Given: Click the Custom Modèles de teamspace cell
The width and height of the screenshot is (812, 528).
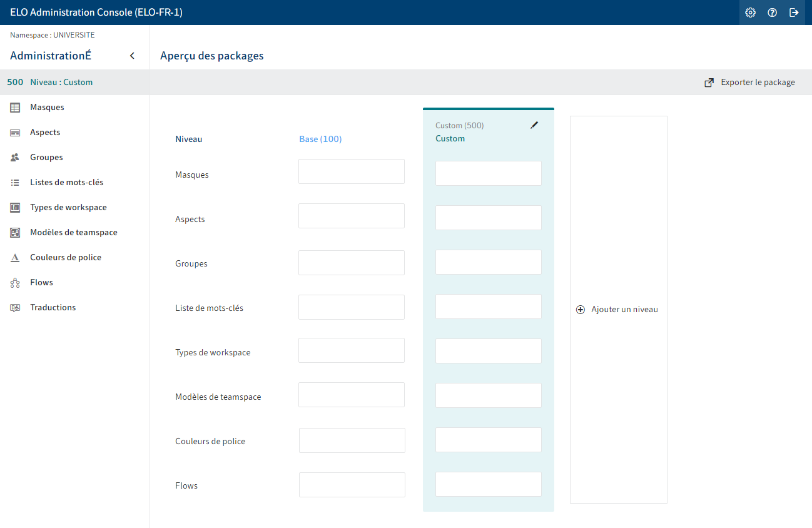Looking at the screenshot, I should pyautogui.click(x=489, y=395).
